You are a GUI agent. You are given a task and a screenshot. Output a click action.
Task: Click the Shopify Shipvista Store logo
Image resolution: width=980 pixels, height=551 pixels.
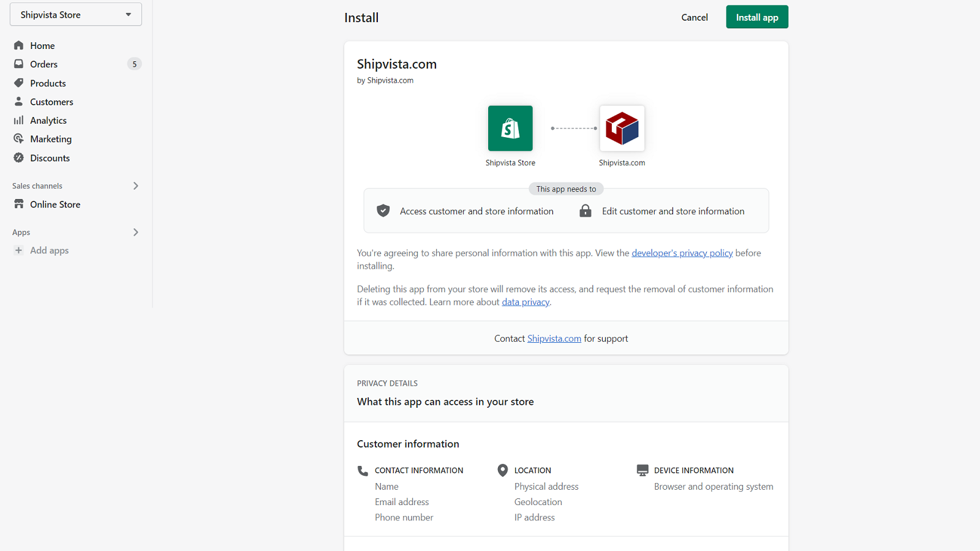[x=510, y=129]
